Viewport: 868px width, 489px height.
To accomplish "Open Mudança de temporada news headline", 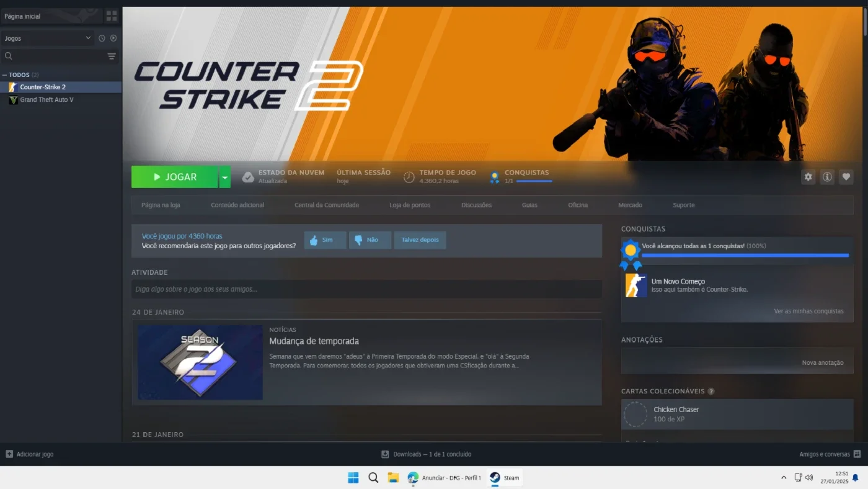I will tap(314, 341).
